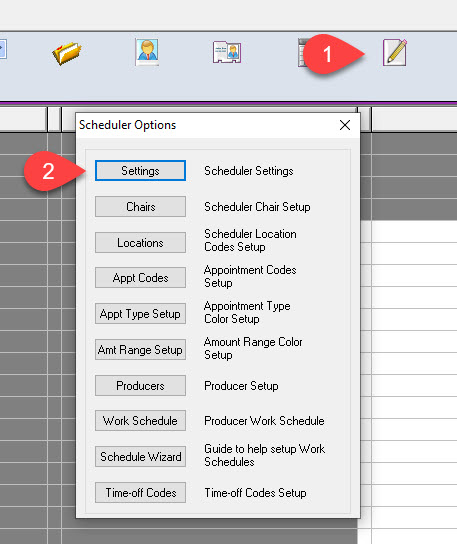
Task: Close the Scheduler Options dialog
Action: click(x=345, y=125)
